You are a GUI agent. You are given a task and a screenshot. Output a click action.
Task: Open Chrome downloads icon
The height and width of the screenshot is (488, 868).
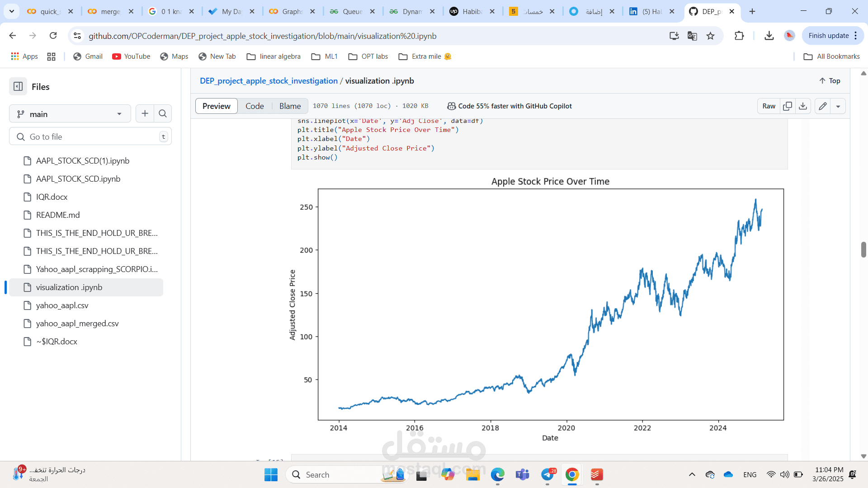[x=769, y=36]
